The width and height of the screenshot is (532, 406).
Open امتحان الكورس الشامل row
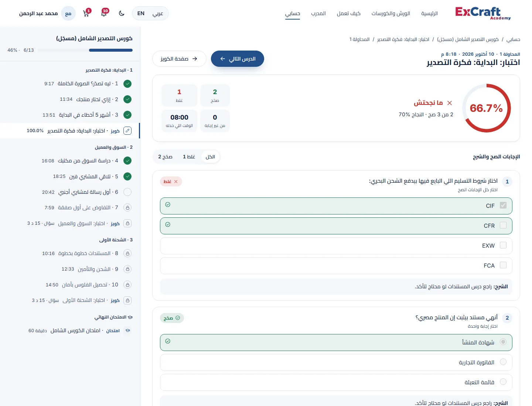click(70, 331)
